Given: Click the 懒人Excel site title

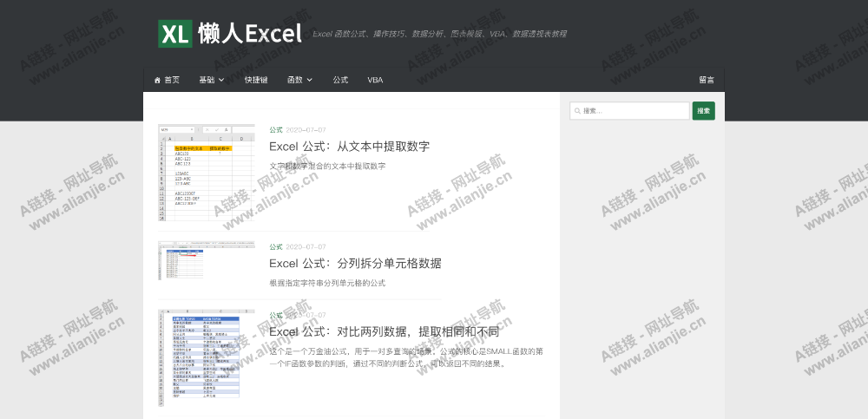Looking at the screenshot, I should [250, 34].
